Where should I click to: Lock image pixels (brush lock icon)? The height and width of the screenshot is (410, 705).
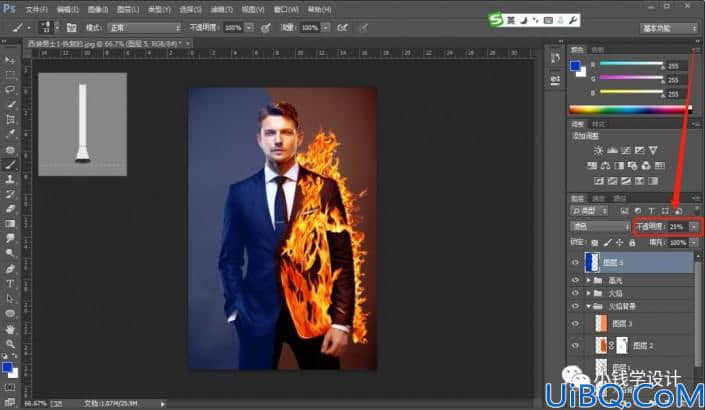pos(607,243)
